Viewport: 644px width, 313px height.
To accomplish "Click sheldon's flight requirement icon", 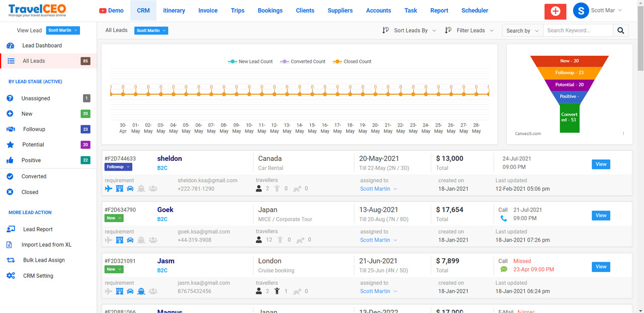I will pos(108,189).
